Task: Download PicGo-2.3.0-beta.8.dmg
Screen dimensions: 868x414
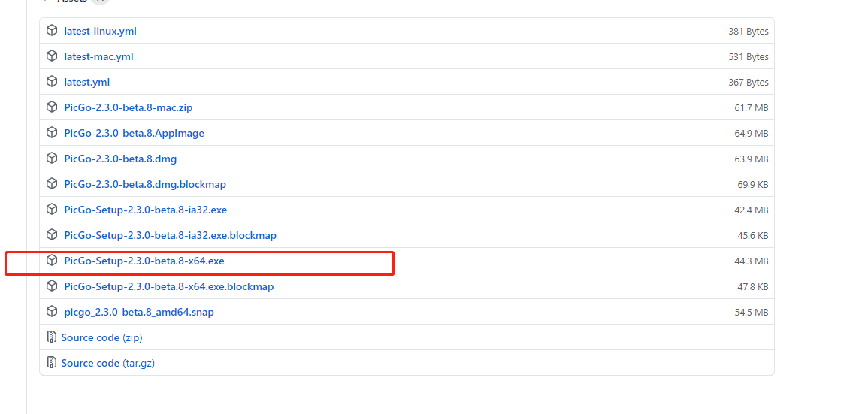Action: point(120,159)
